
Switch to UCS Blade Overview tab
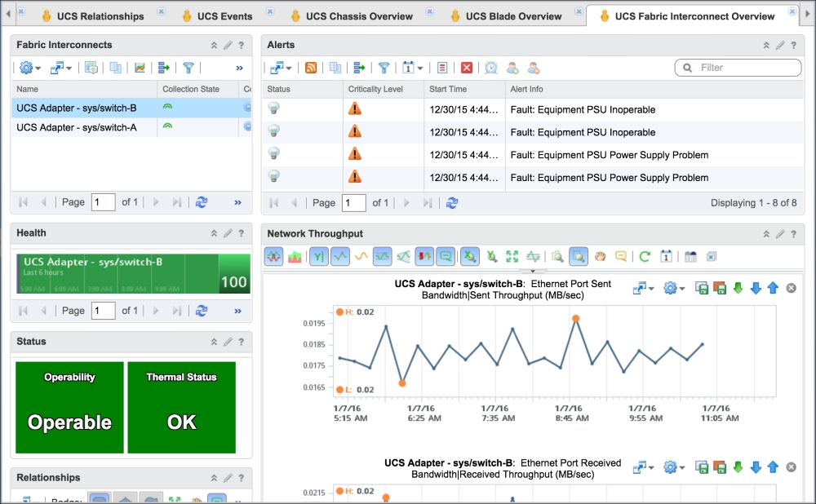[507, 16]
